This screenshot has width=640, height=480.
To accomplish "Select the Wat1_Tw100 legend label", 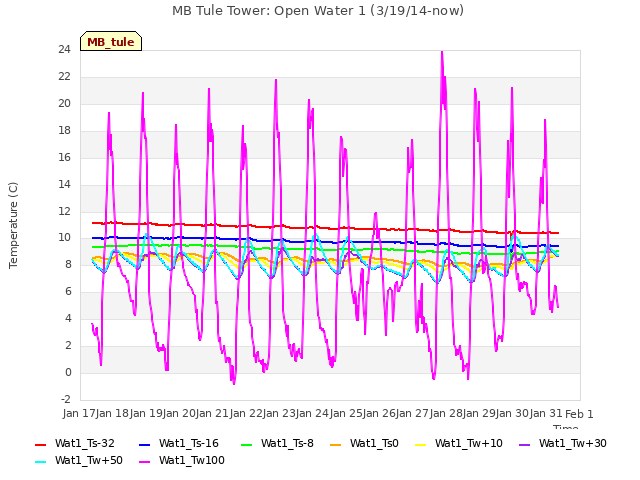I will point(192,460).
